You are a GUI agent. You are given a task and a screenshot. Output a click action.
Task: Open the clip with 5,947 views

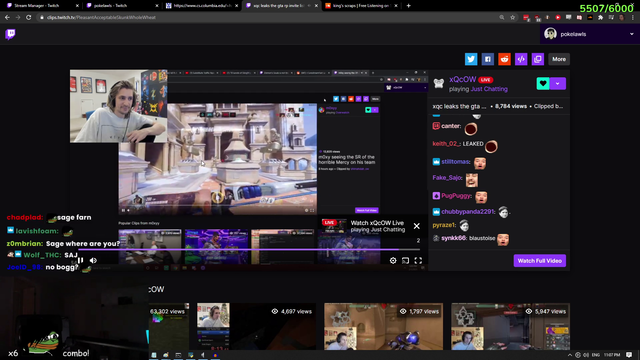coord(510,326)
